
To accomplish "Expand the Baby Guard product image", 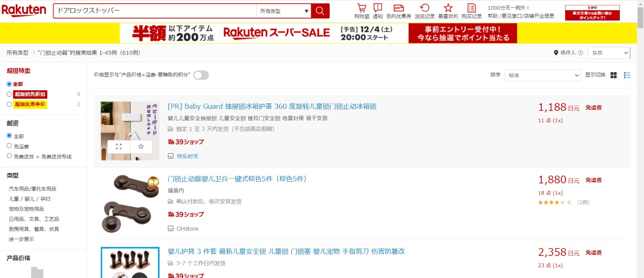I will click(x=119, y=147).
